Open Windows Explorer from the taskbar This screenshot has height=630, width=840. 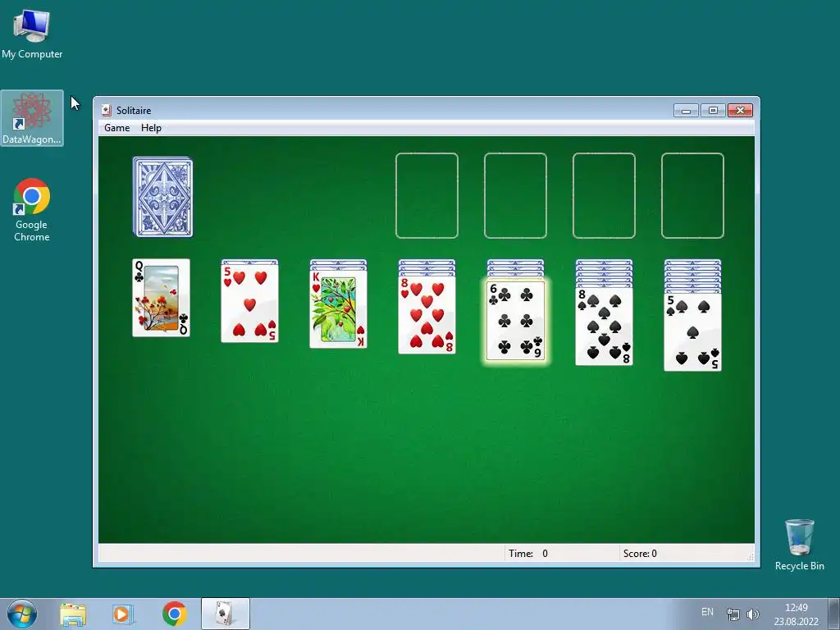click(x=73, y=614)
